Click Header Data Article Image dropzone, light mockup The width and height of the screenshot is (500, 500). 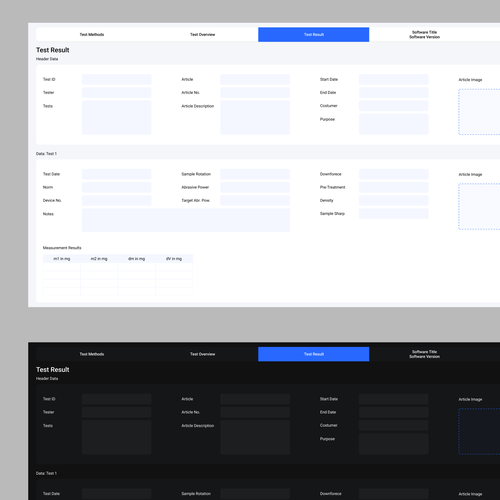point(479,112)
